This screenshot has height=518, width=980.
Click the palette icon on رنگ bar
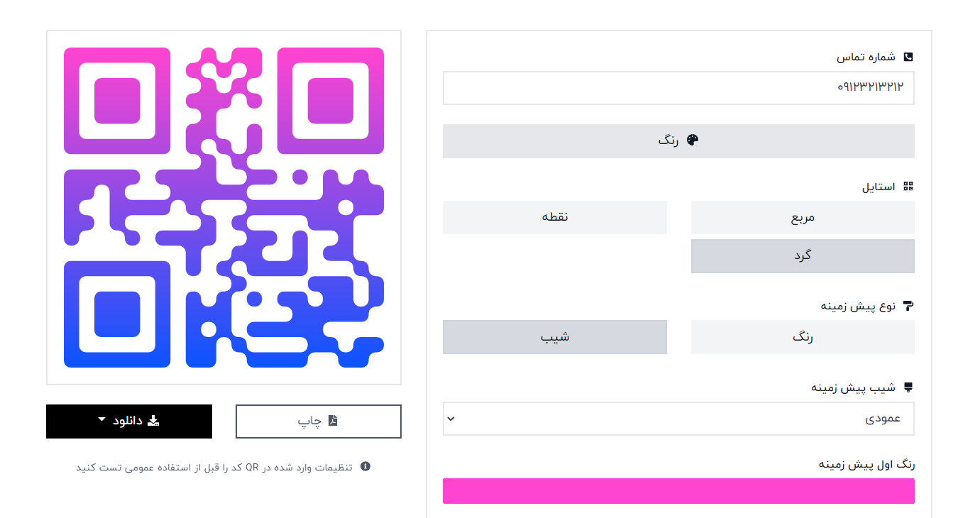(x=693, y=140)
